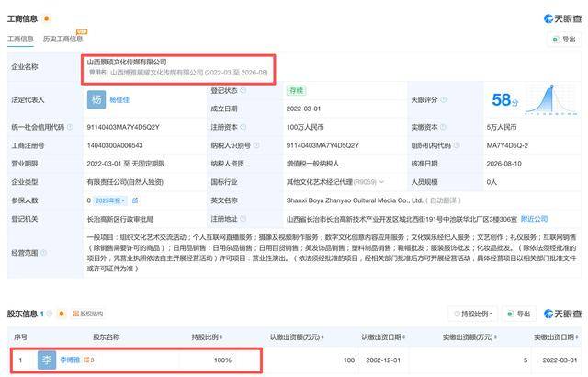Click the 存续 status tag
Image resolution: width=588 pixels, height=377 pixels.
[x=296, y=90]
